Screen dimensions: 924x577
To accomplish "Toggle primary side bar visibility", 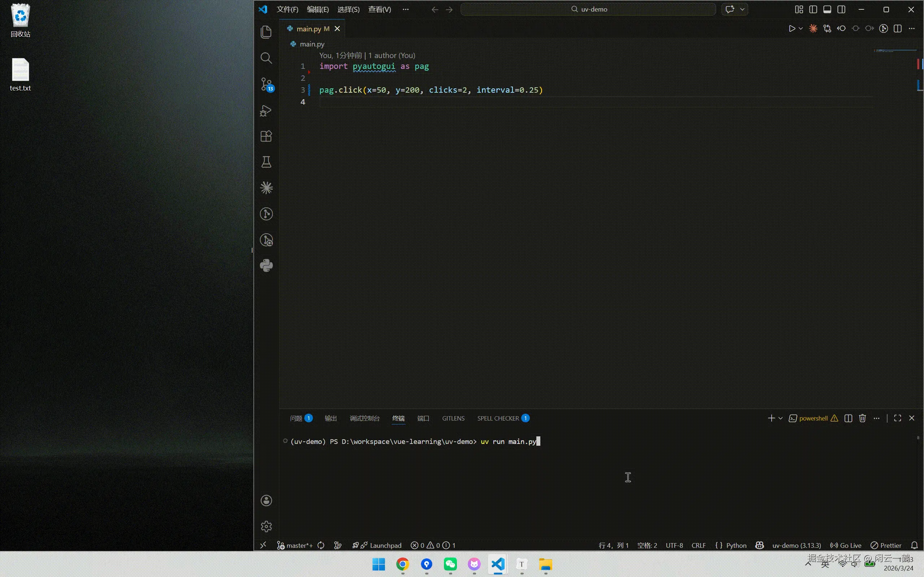I will click(813, 9).
